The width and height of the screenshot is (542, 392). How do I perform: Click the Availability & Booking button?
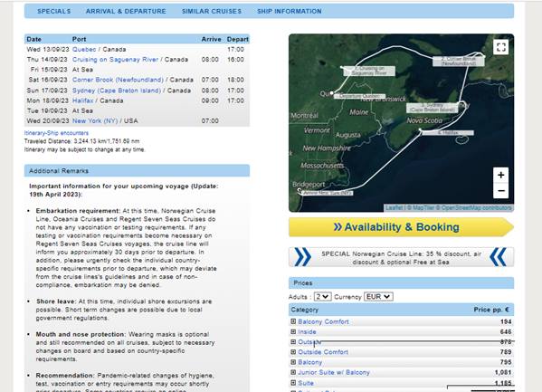point(401,227)
